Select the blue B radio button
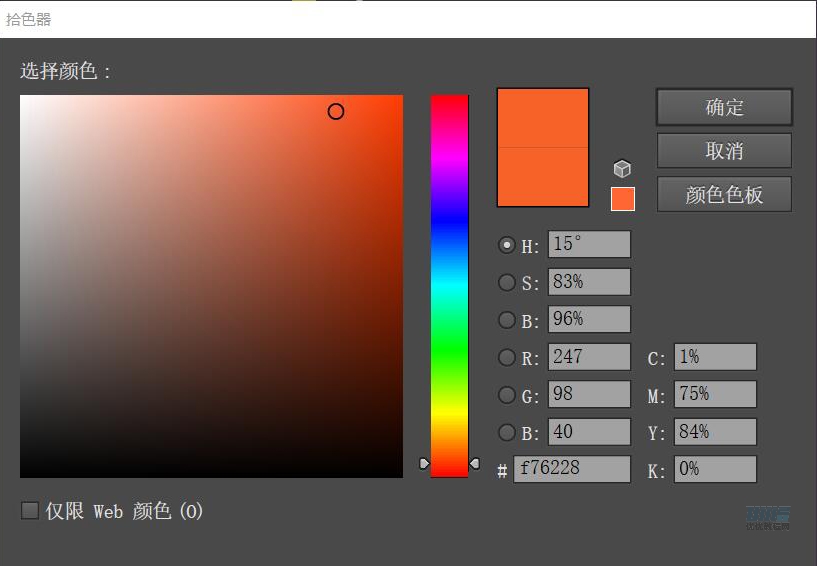 (x=507, y=432)
